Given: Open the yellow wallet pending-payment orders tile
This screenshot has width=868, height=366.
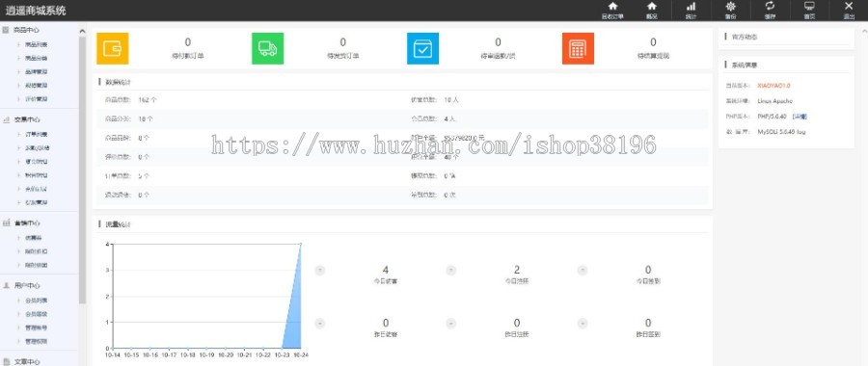Looking at the screenshot, I should [x=113, y=49].
